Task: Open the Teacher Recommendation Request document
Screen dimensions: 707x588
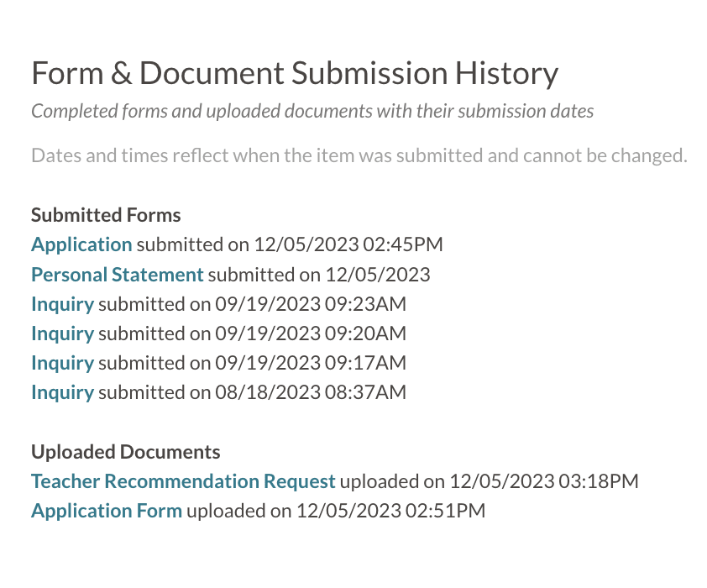Action: click(183, 481)
